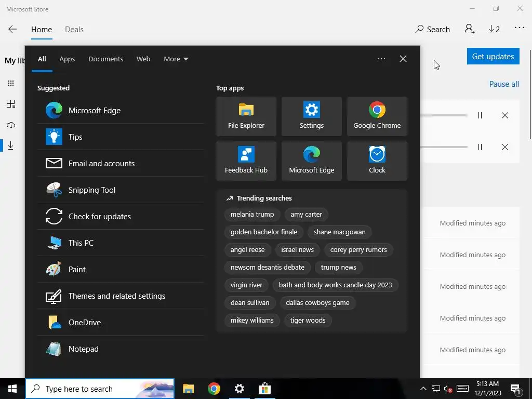
Task: Search trending term corey perry rumors
Action: click(358, 250)
